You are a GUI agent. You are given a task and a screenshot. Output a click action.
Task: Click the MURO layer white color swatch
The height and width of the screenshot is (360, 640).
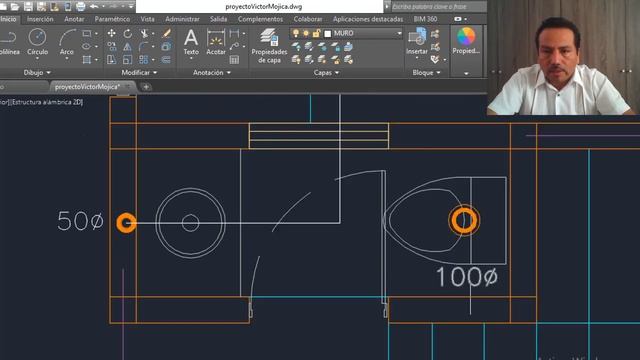pyautogui.click(x=327, y=33)
